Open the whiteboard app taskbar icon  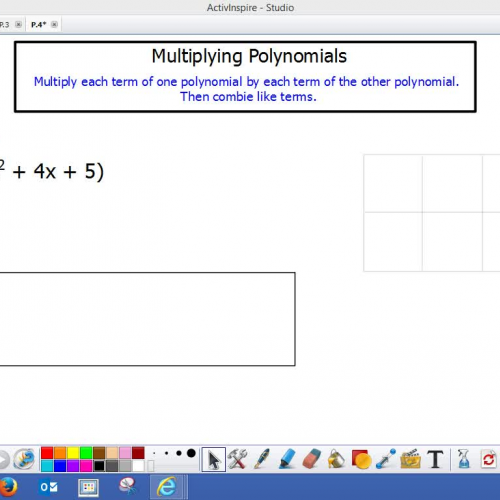88,488
